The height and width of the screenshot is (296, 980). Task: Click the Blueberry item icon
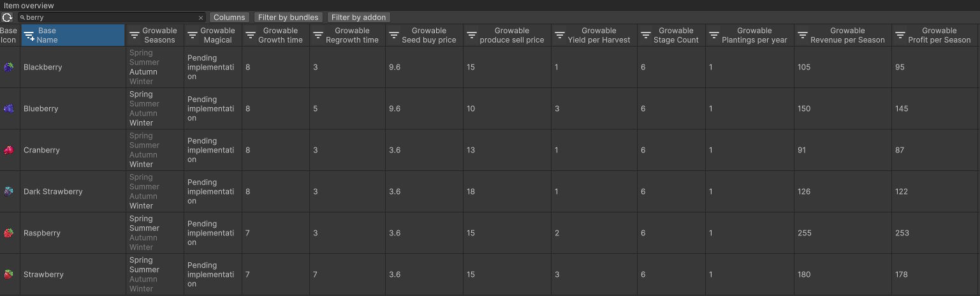coord(8,108)
